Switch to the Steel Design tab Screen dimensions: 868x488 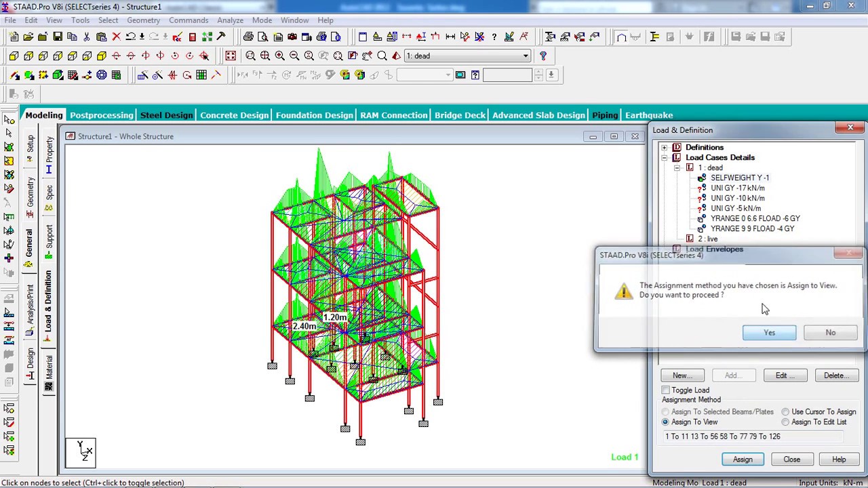166,115
